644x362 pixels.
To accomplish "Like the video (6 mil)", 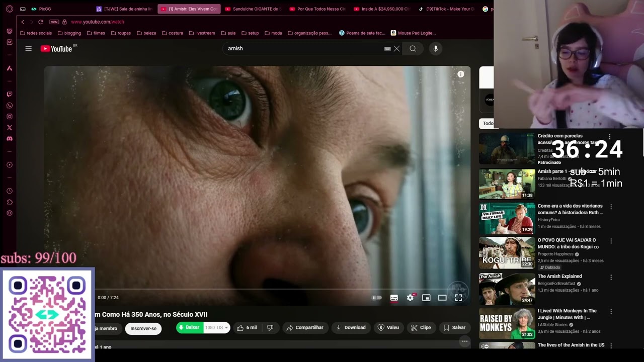I will 247,328.
